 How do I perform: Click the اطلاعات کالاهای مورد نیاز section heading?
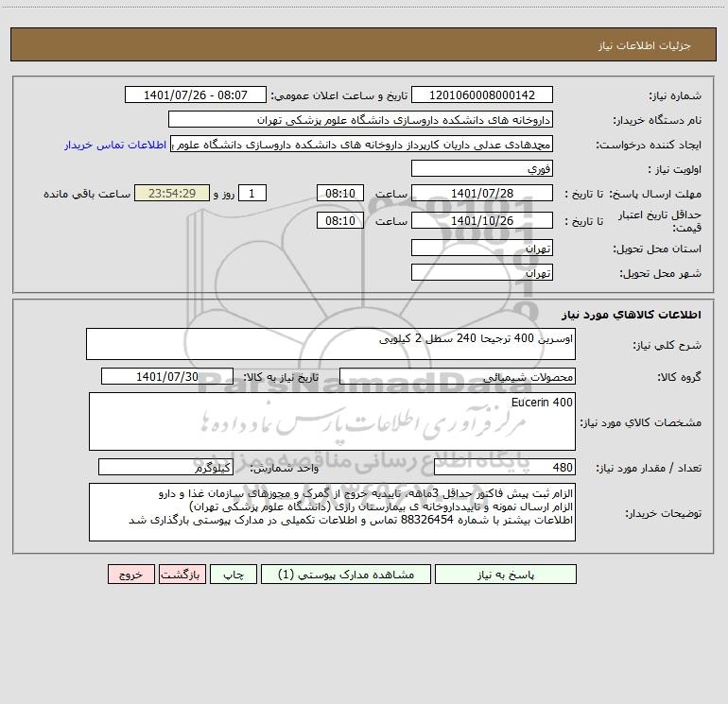[632, 315]
